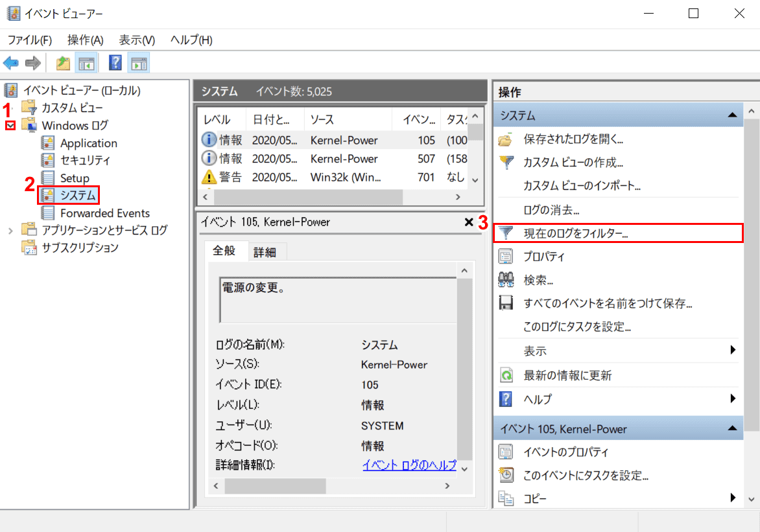Click カスタム ビューのインポート... action
This screenshot has height=532, width=760.
[x=582, y=185]
